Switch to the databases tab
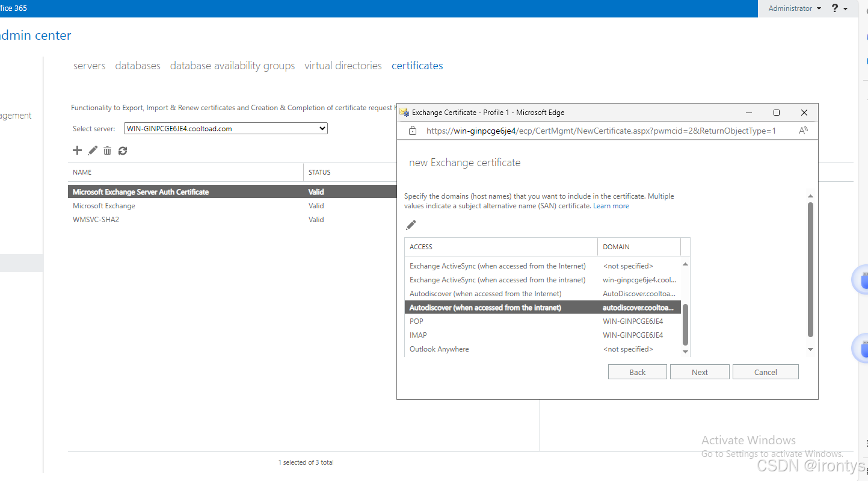 tap(138, 66)
